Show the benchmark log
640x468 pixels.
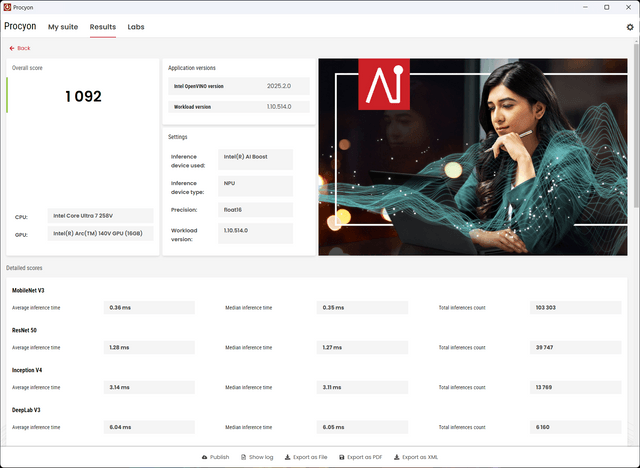(257, 457)
